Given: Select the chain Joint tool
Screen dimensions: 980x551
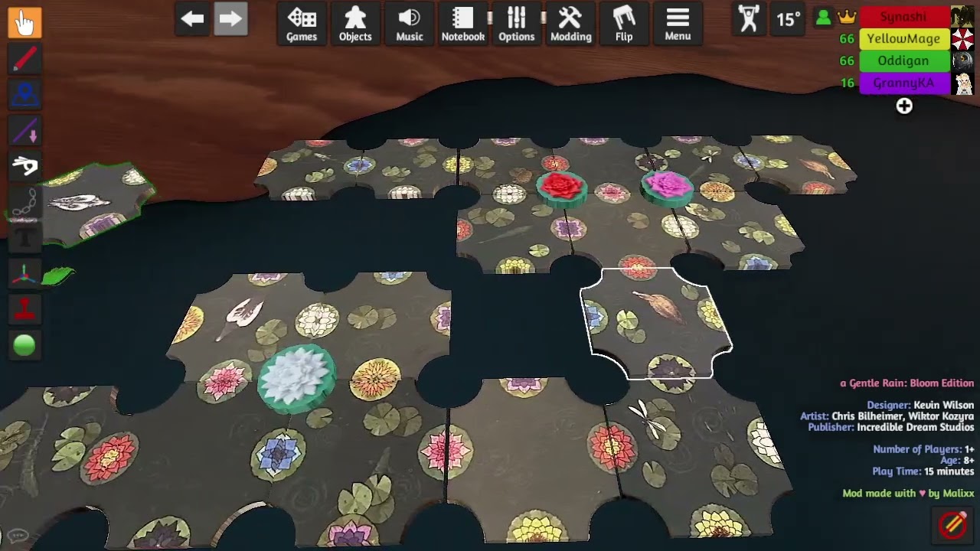Looking at the screenshot, I should [x=24, y=204].
